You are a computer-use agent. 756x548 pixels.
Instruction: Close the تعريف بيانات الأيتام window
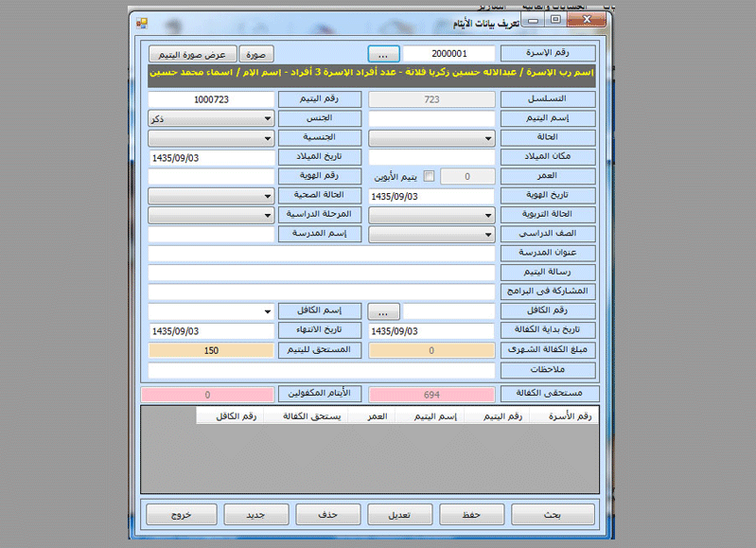pyautogui.click(x=587, y=20)
